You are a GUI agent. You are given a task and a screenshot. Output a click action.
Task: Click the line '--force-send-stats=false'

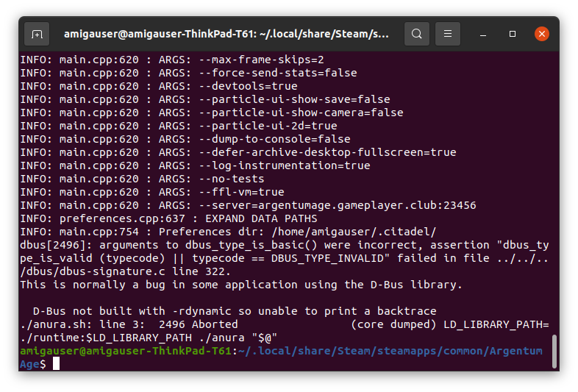[189, 73]
